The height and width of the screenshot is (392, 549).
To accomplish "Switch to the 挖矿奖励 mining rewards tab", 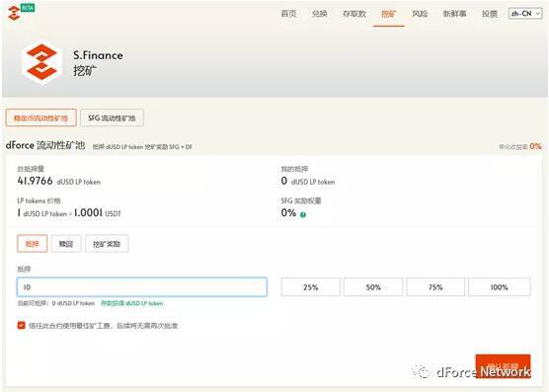I will pos(107,244).
